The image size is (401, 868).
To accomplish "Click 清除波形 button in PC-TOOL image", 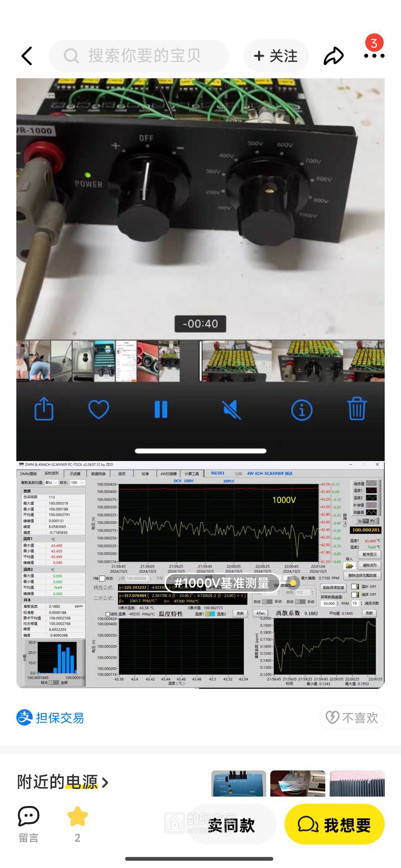I will [x=369, y=565].
